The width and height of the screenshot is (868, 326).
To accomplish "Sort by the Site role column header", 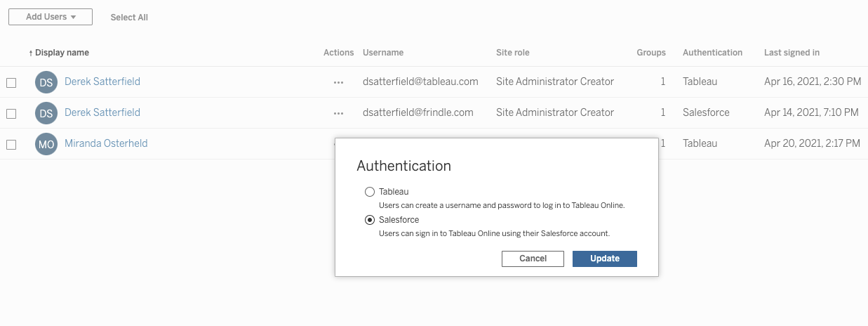I will point(513,53).
